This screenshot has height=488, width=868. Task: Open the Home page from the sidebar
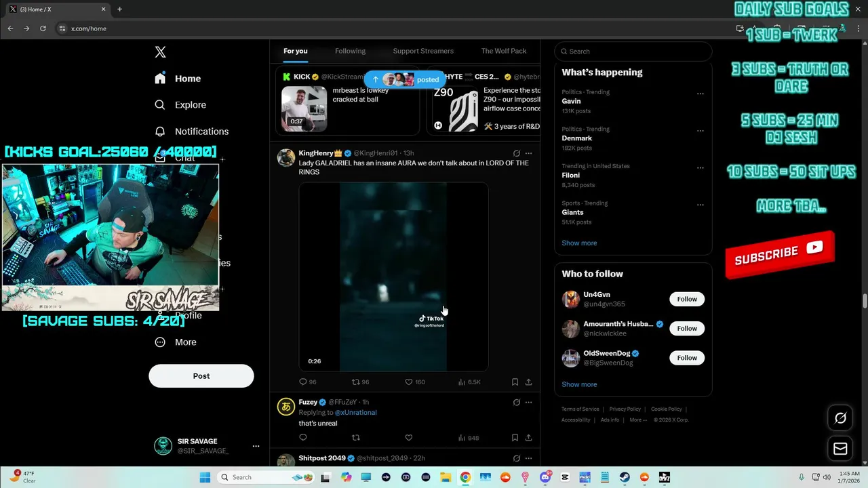[178, 79]
